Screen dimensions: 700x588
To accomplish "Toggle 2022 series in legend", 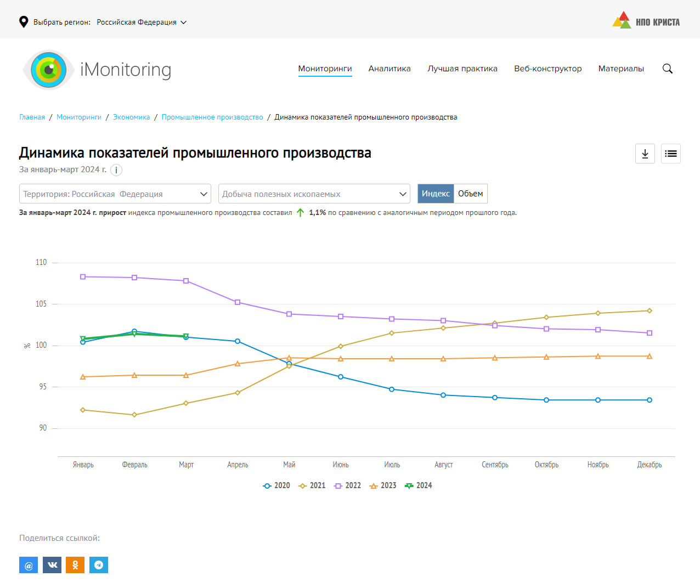I will coord(348,485).
